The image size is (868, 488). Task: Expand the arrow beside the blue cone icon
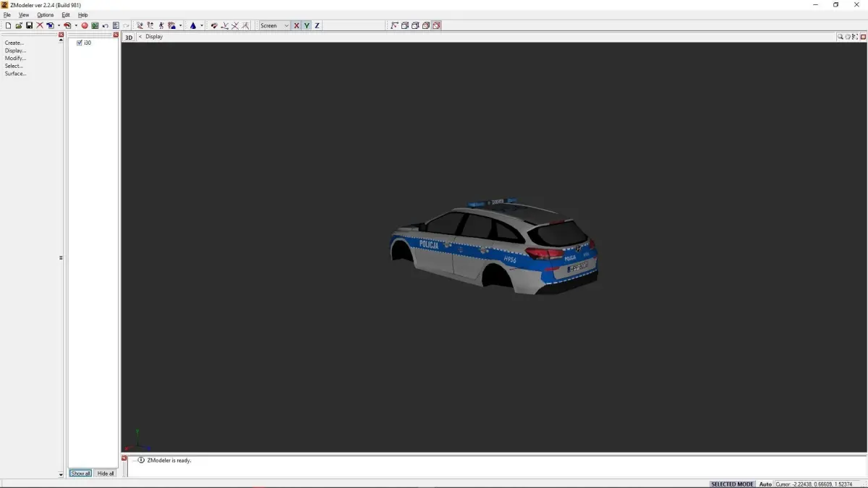tap(202, 25)
